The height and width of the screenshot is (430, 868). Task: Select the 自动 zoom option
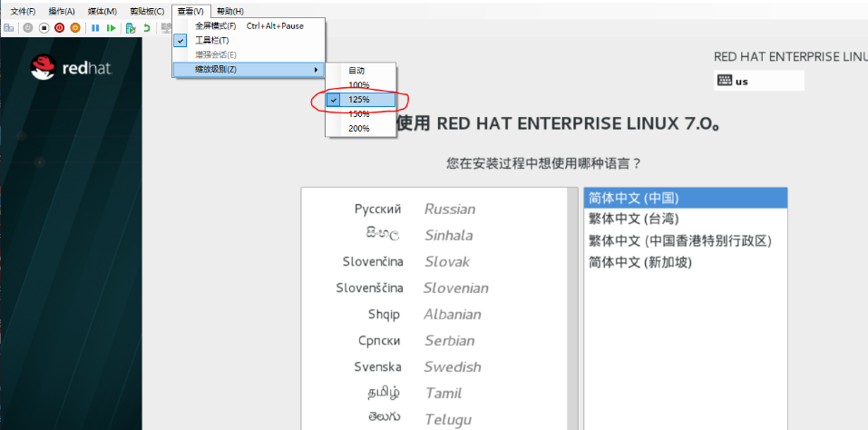(356, 71)
